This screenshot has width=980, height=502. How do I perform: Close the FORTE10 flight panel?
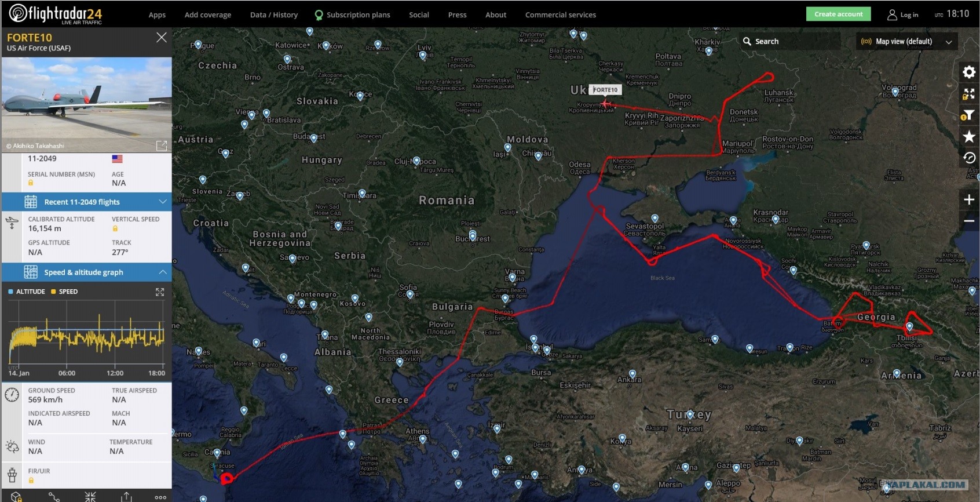coord(162,38)
